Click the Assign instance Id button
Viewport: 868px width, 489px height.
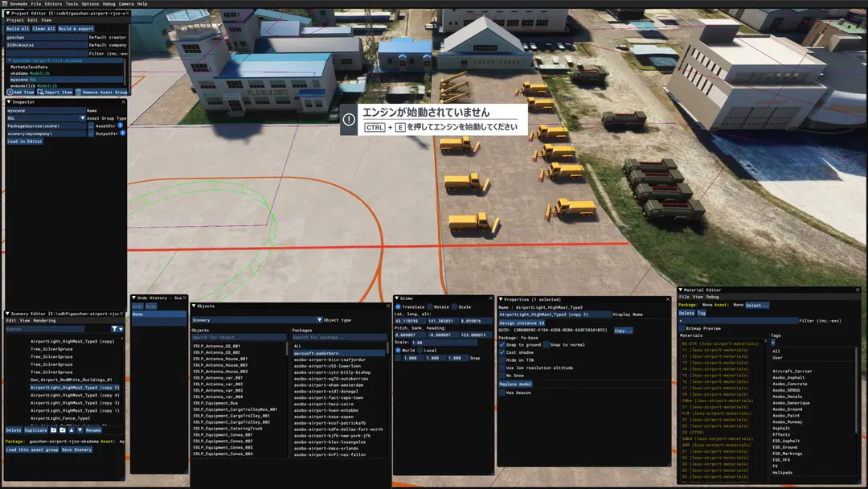tap(522, 323)
